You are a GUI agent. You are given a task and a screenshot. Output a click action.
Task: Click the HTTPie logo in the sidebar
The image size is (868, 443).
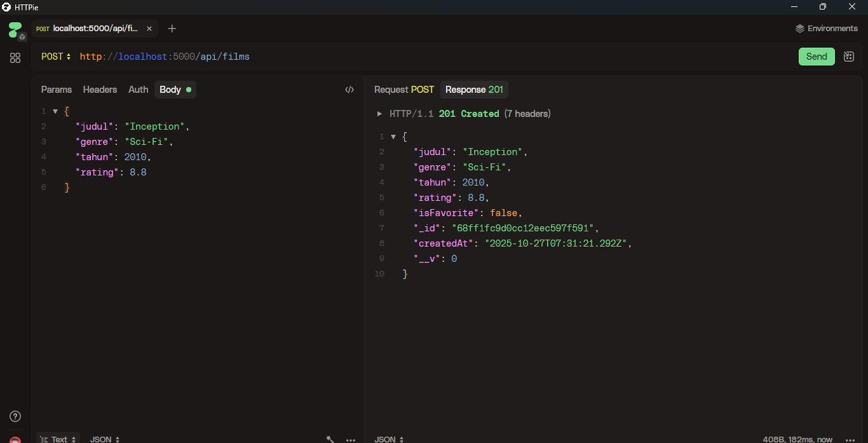[x=15, y=29]
